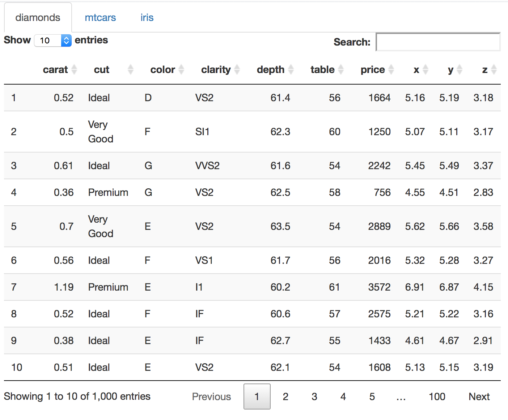Click sort arrows next to cut header
Viewport: 508px width, 420px height.
(131, 69)
